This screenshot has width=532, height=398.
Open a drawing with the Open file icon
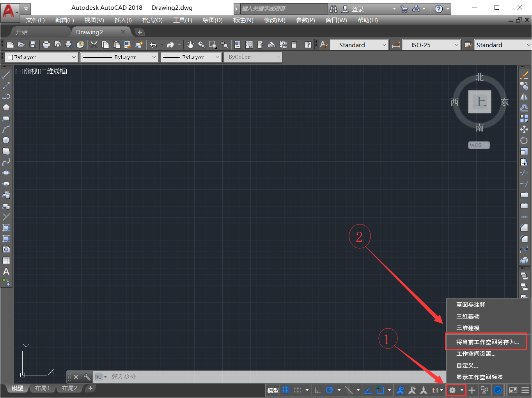point(21,44)
